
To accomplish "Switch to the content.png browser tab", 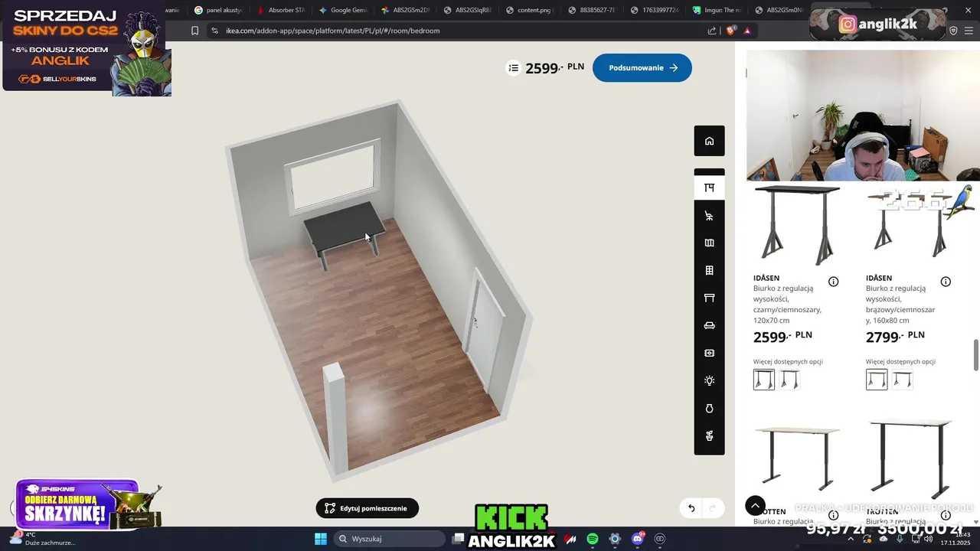I will pyautogui.click(x=531, y=10).
